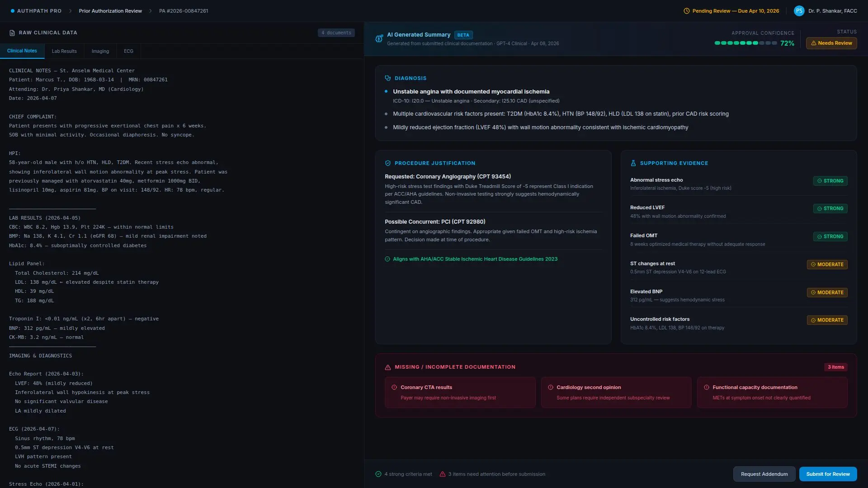The image size is (868, 488).
Task: Click the flask Supporting Evidence icon
Action: pos(633,163)
